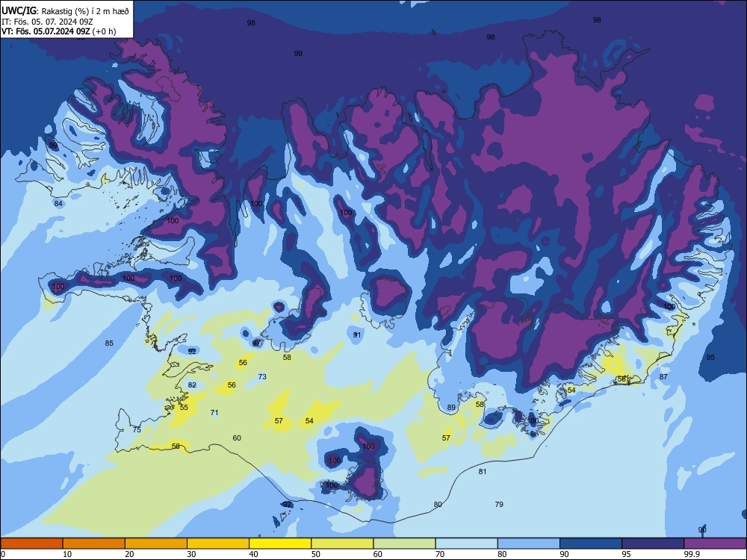The height and width of the screenshot is (560, 747).
Task: Click the medium blue 80–90 legend swatch
Action: coord(529,544)
